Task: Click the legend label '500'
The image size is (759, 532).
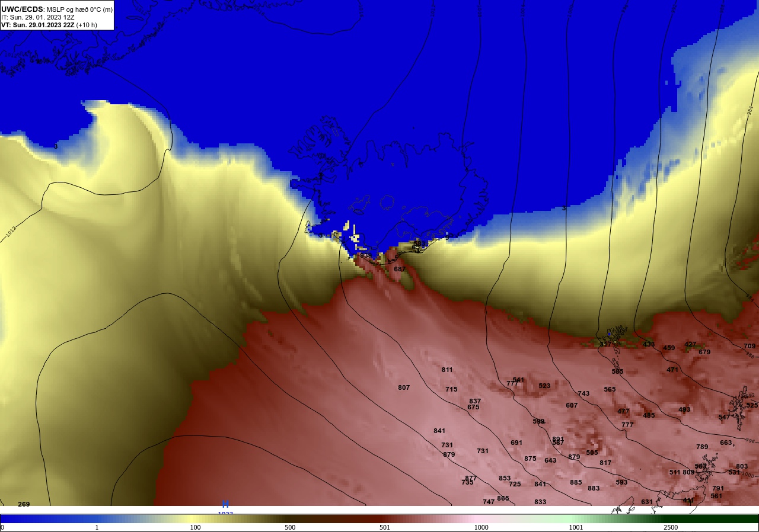Action: click(x=290, y=527)
